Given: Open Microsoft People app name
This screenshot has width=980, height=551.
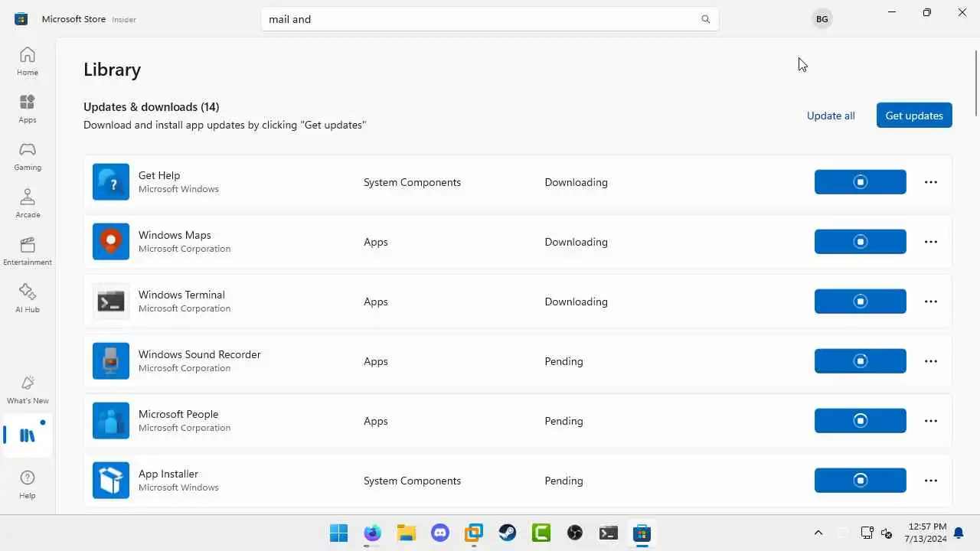Looking at the screenshot, I should pyautogui.click(x=178, y=414).
